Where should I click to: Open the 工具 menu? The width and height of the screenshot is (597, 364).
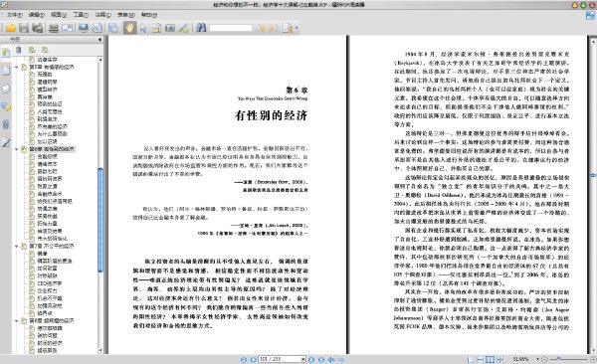81,15
